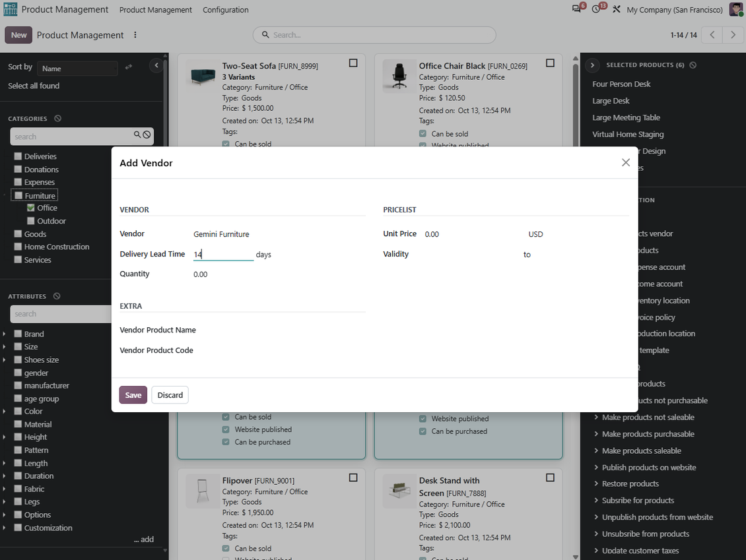Open the debug tools wrench icon
This screenshot has height=560, width=746.
click(616, 9)
